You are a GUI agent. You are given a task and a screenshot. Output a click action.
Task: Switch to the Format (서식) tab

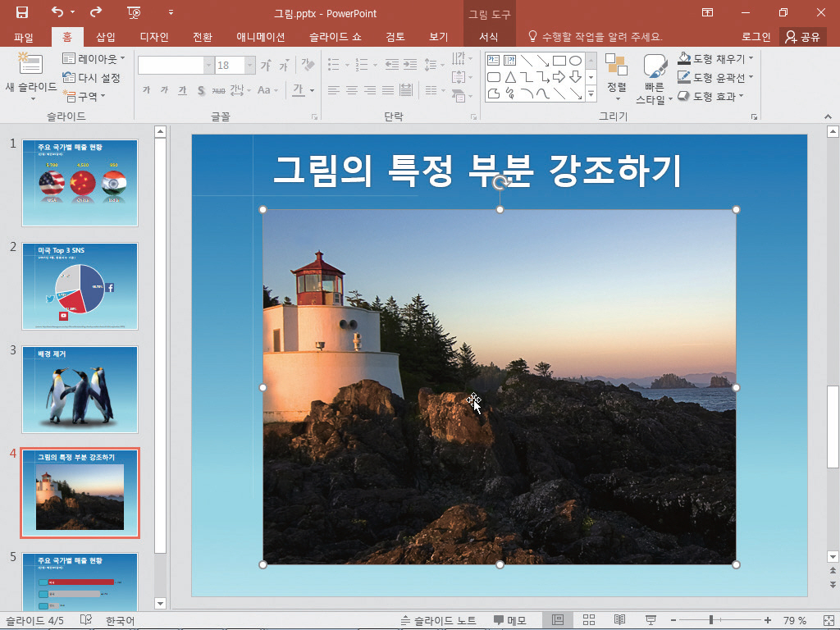coord(489,37)
